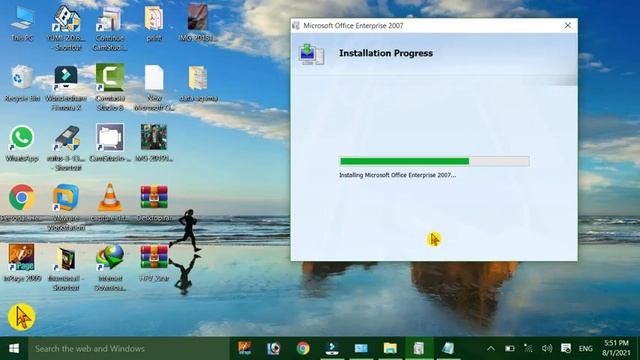Select the Google Chrome desktop icon
The height and width of the screenshot is (360, 640).
(22, 203)
